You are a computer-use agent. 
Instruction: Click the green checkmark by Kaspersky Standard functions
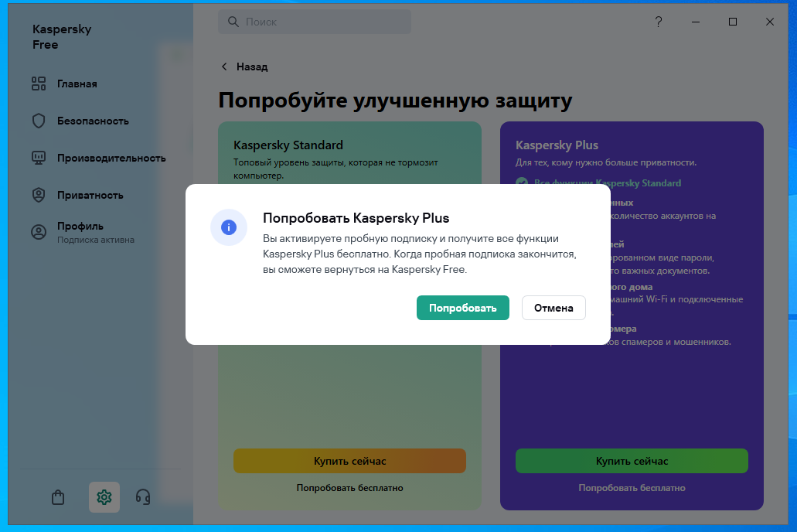point(522,182)
